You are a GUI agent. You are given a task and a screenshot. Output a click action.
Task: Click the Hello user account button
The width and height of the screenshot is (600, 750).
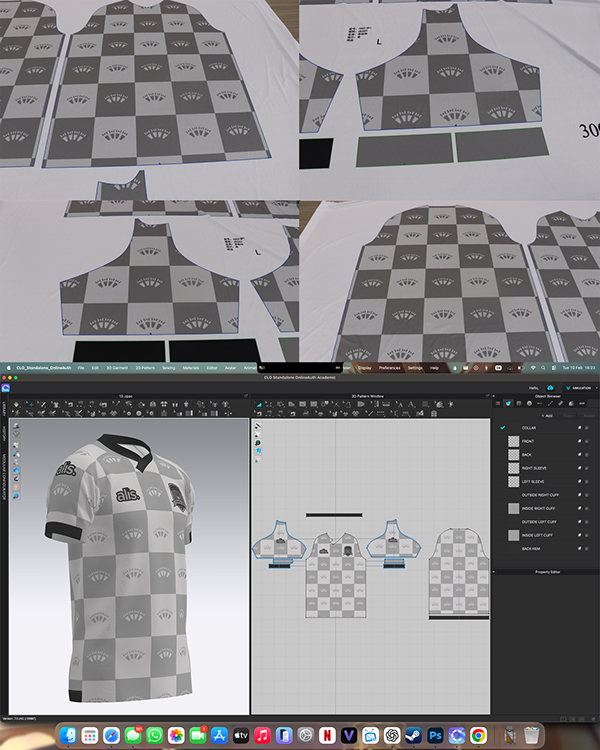(533, 388)
